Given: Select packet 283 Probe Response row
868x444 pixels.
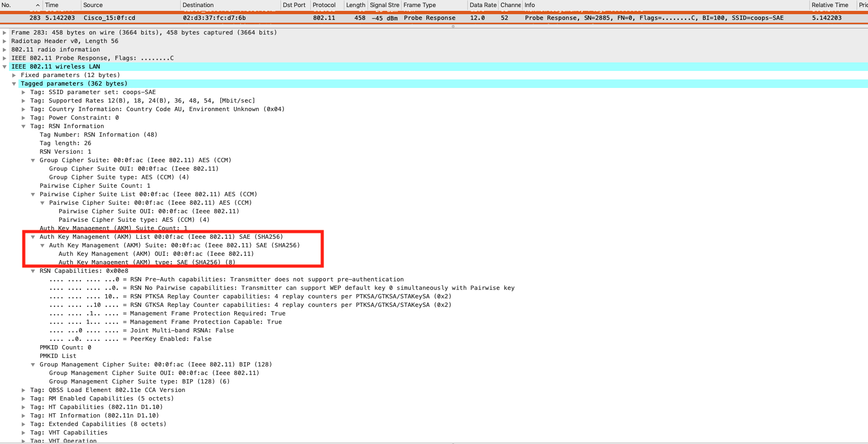Looking at the screenshot, I should pyautogui.click(x=284, y=18).
